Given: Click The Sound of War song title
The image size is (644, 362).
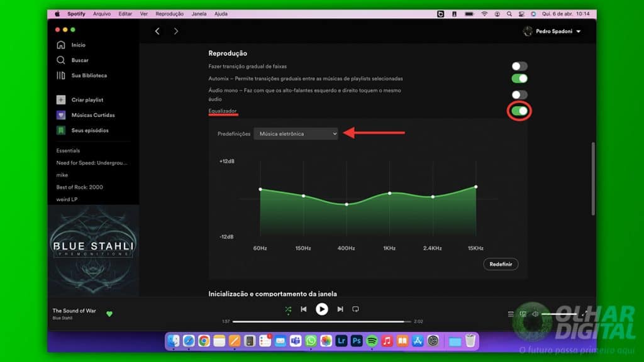Looking at the screenshot, I should pos(74,310).
